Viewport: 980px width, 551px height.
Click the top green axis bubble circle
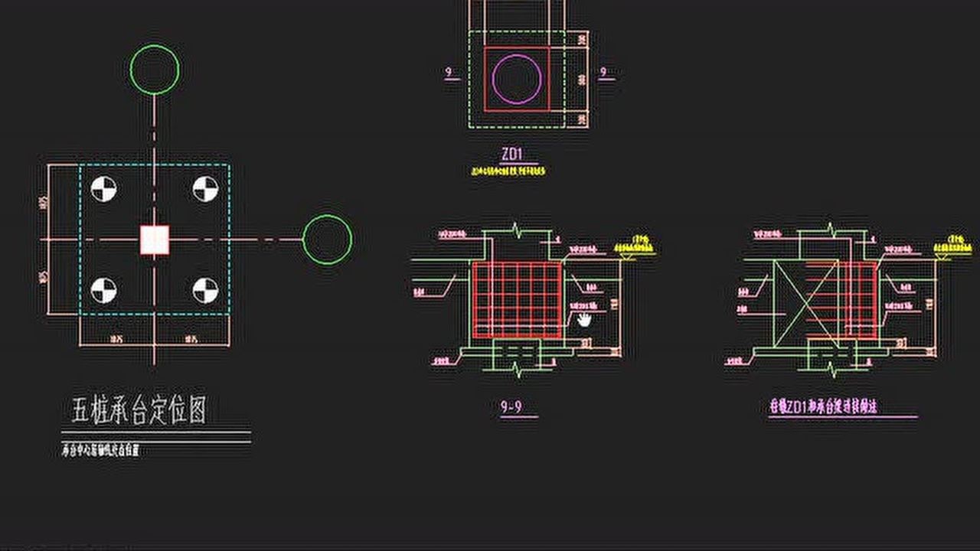155,70
